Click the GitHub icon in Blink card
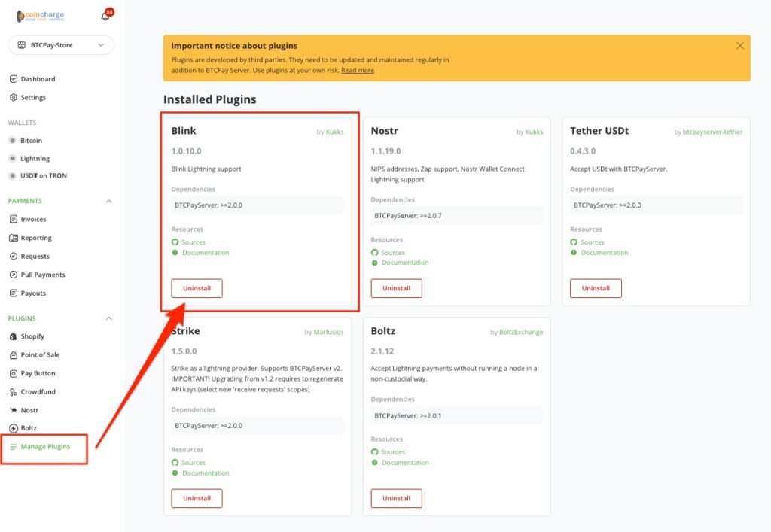 point(175,242)
